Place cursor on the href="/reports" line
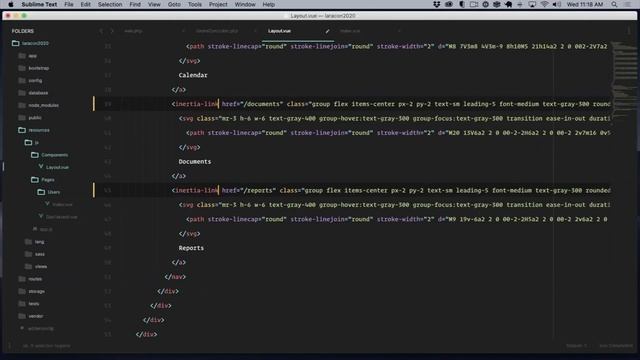 pyautogui.click(x=352, y=191)
